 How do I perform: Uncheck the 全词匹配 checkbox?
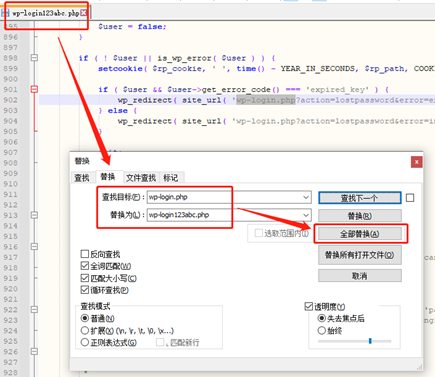(85, 266)
